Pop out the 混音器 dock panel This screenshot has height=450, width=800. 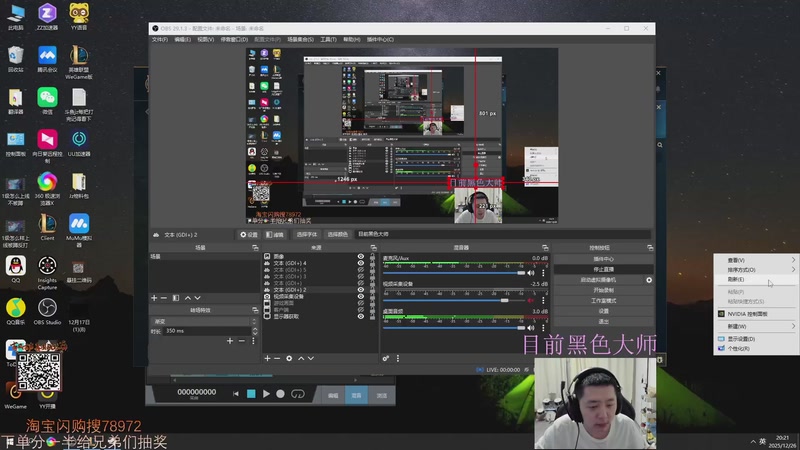point(545,248)
